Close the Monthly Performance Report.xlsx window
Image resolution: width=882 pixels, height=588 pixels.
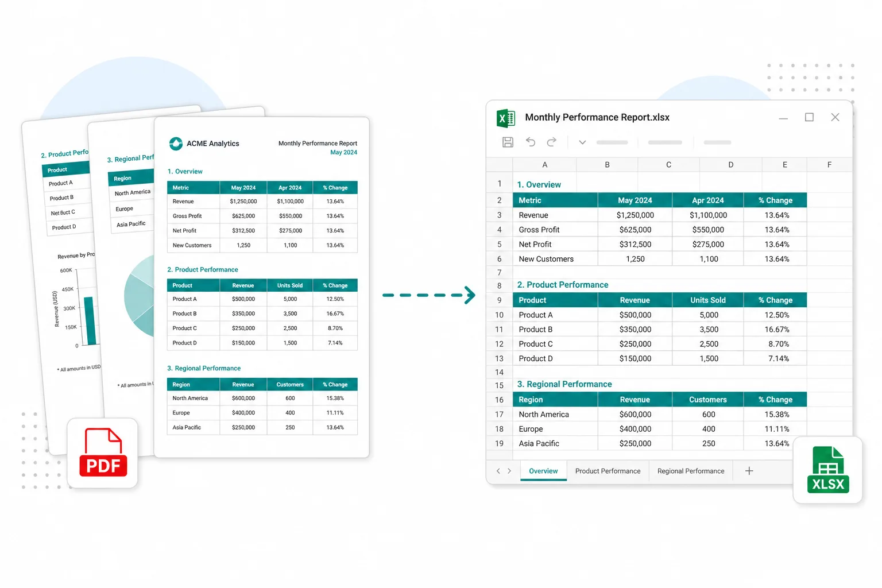click(x=835, y=117)
